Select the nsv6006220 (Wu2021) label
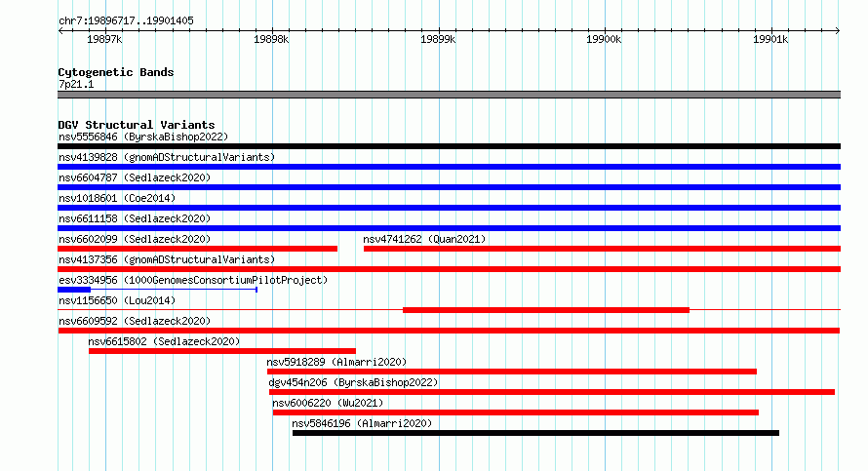The width and height of the screenshot is (868, 471). click(x=328, y=403)
